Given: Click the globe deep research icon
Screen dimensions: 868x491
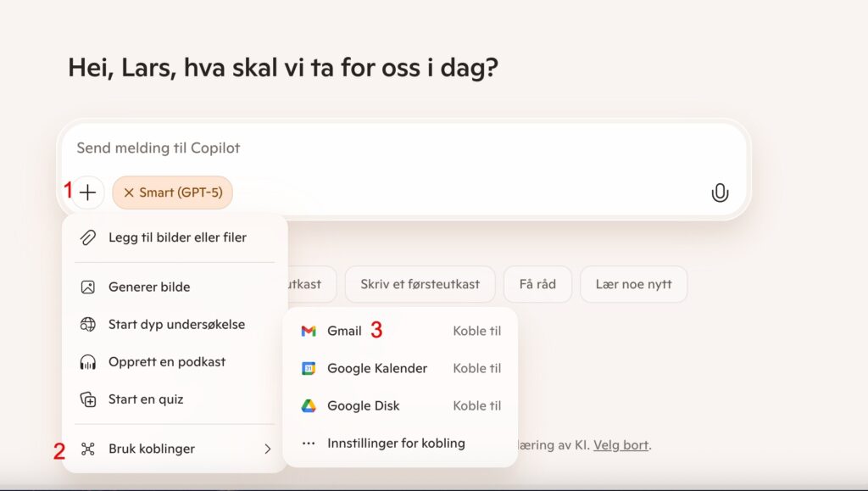Looking at the screenshot, I should click(x=88, y=324).
